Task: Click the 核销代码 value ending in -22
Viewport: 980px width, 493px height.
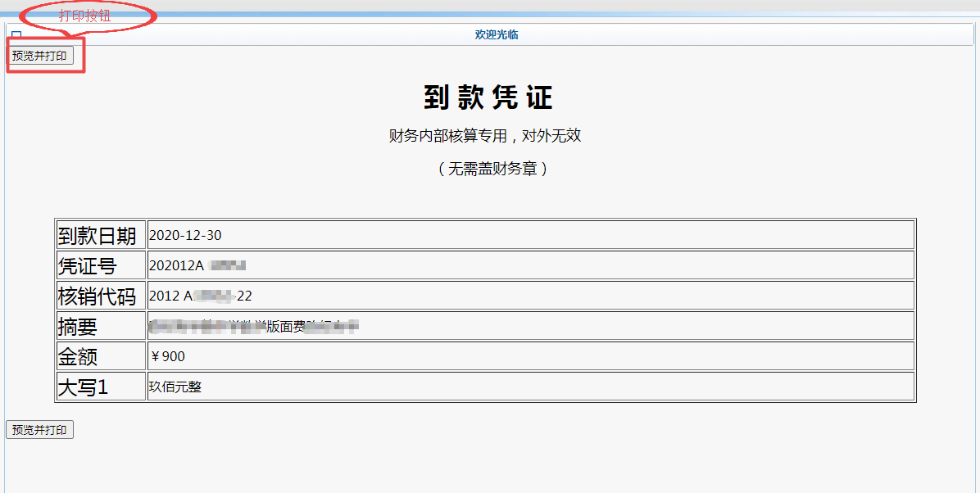Action: pos(201,296)
